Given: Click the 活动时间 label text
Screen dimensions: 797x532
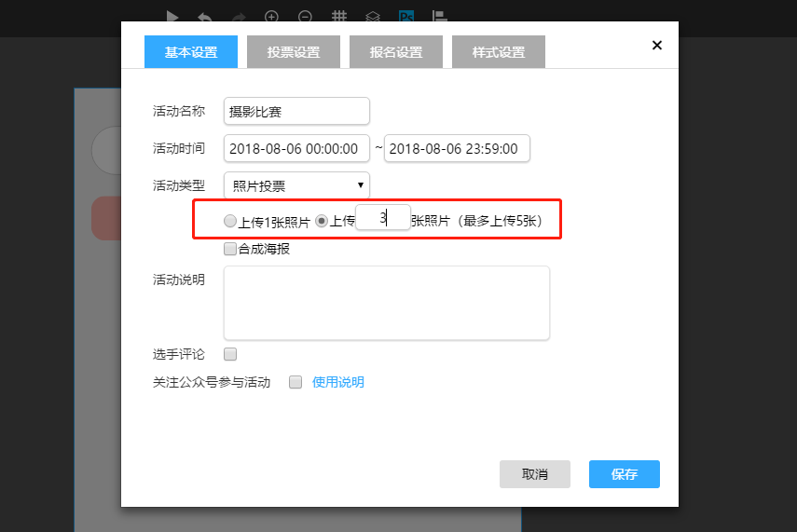Looking at the screenshot, I should (x=179, y=148).
